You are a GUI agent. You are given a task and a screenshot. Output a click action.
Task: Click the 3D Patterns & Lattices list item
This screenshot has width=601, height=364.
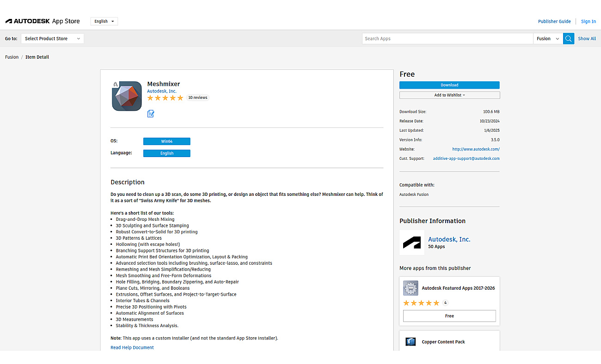pyautogui.click(x=139, y=238)
